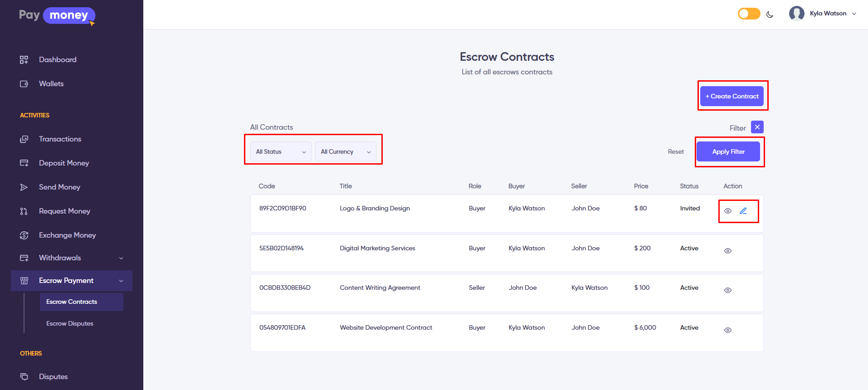
Task: Open the All Status dropdown
Action: 281,151
